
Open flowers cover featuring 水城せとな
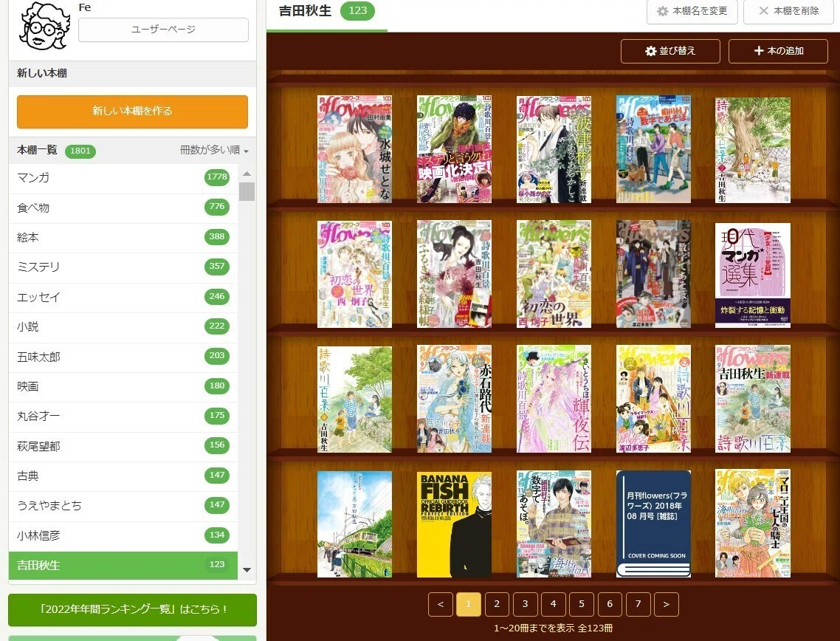click(354, 149)
